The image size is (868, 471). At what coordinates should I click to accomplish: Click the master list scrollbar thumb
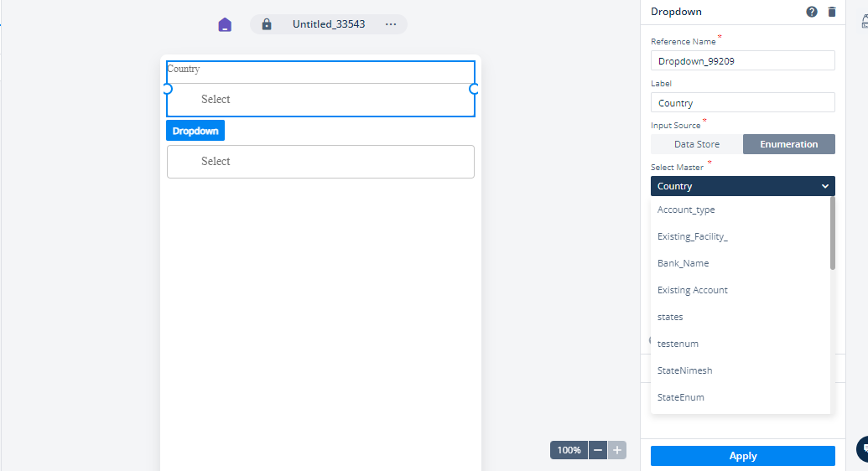pos(833,234)
